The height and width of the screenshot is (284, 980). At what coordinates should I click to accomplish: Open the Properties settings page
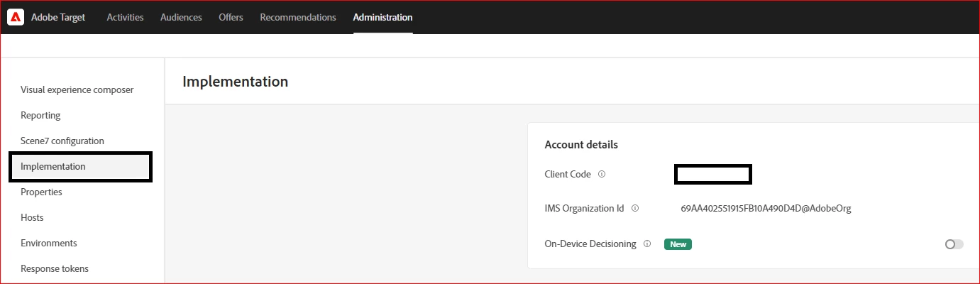coord(41,192)
